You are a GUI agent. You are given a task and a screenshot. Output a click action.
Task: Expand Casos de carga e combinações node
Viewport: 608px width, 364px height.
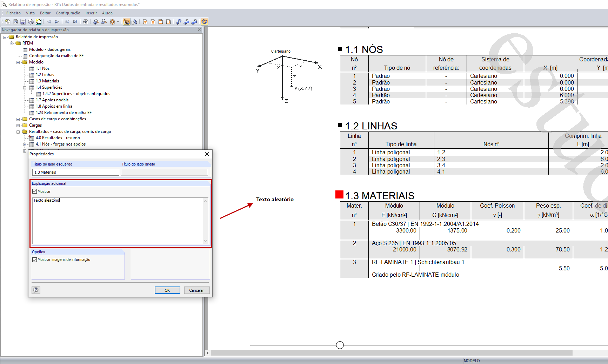point(18,119)
